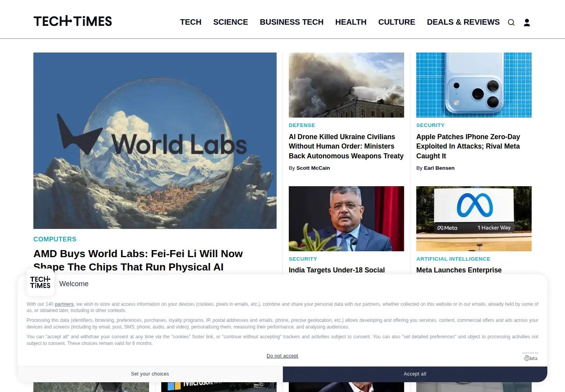Screen dimensions: 565x392
Task: Read AMD Buys World Labs headline
Action: coord(138,260)
